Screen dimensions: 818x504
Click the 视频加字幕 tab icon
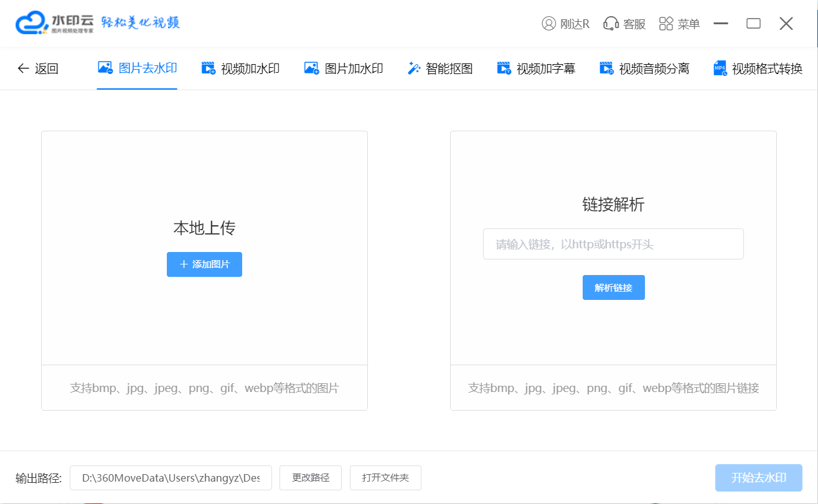pos(504,68)
